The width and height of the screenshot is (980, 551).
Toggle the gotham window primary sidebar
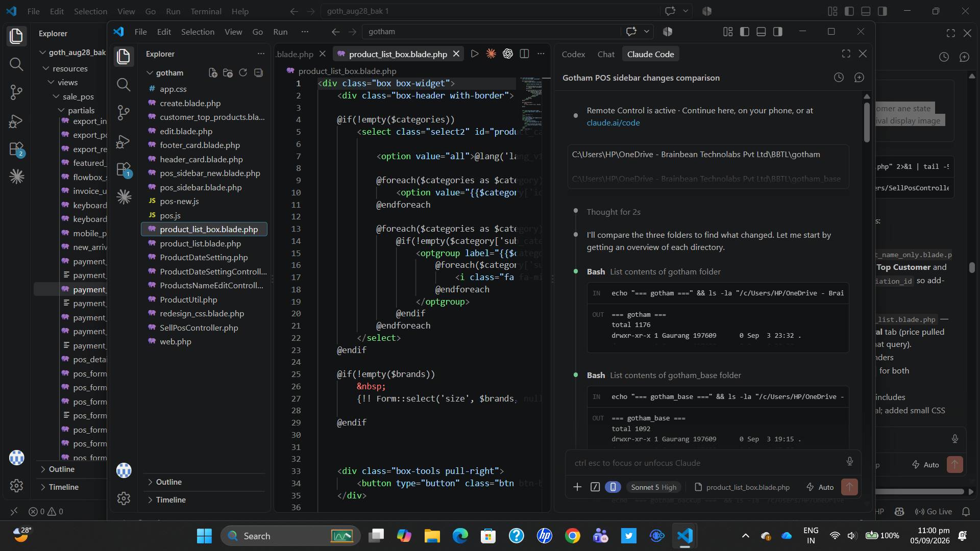(x=745, y=32)
